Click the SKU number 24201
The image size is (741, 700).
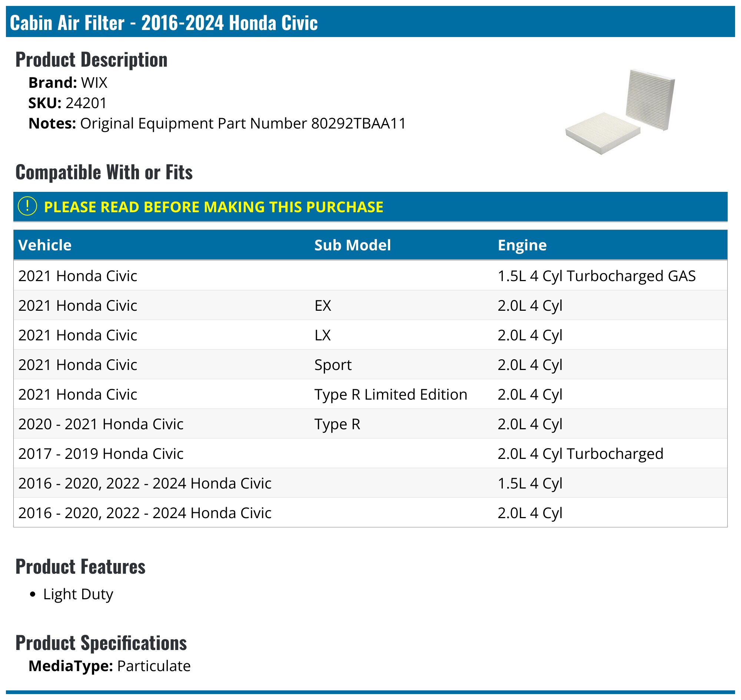point(86,103)
